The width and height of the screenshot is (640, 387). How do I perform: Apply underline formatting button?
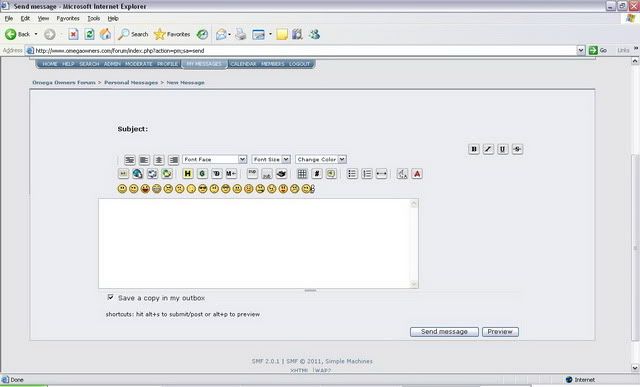[502, 149]
